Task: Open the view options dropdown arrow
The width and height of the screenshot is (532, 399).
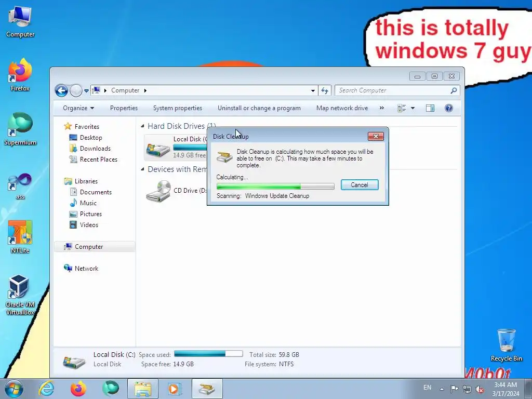Action: point(413,108)
